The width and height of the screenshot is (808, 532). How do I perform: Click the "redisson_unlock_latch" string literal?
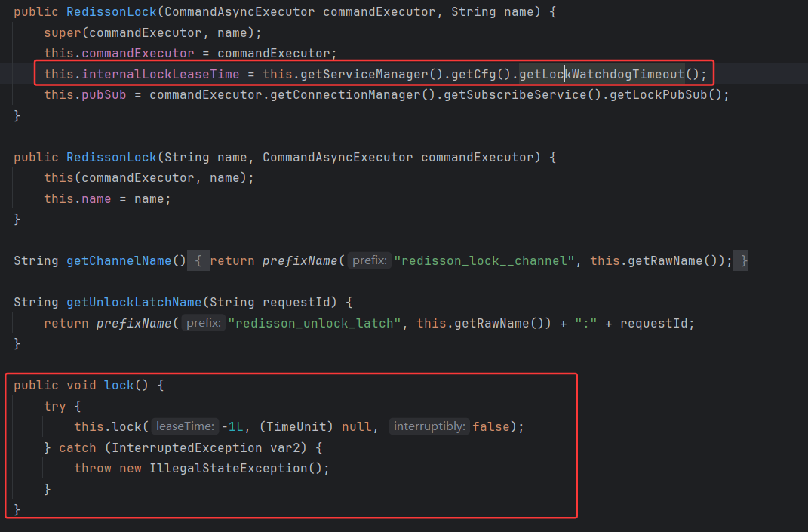[315, 323]
